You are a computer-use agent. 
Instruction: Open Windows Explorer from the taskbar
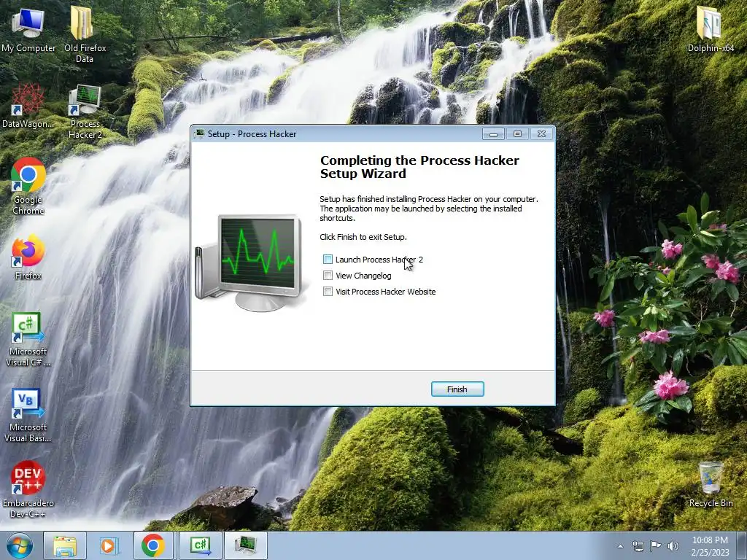65,545
